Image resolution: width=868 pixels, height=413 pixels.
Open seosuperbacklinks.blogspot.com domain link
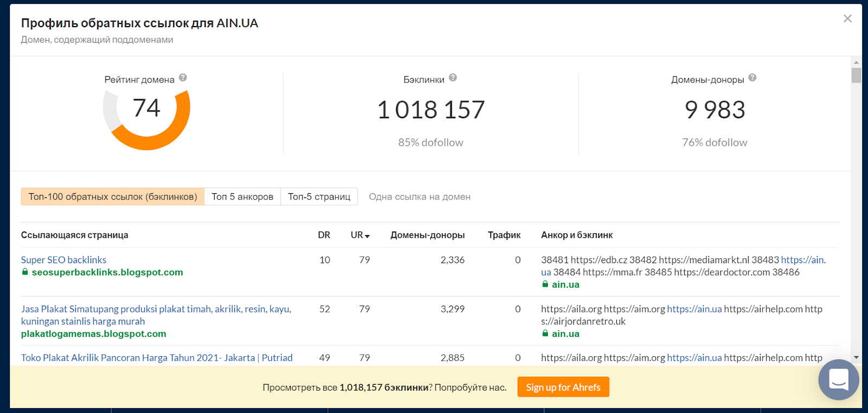pyautogui.click(x=107, y=272)
